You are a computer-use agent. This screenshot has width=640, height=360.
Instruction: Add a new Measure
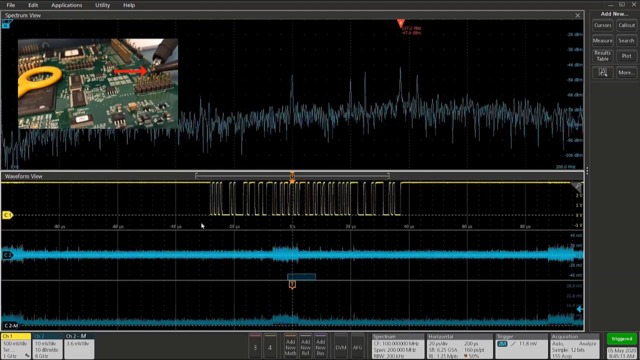pyautogui.click(x=602, y=41)
